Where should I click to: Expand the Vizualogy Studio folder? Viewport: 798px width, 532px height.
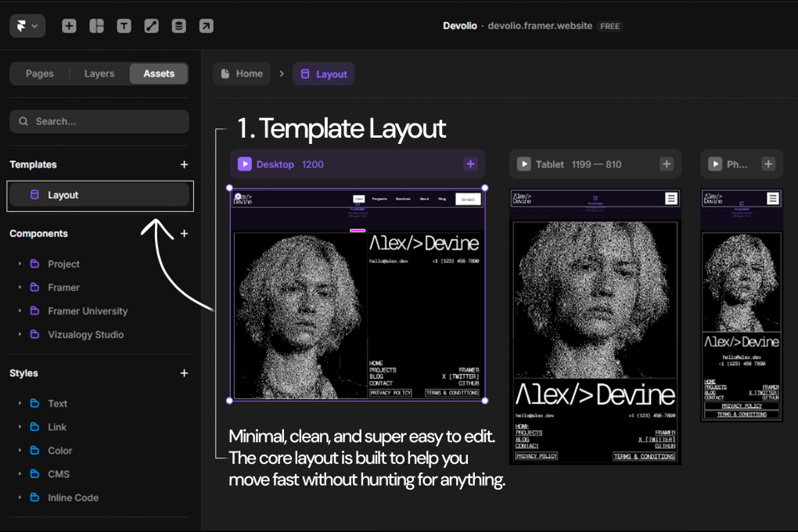(x=20, y=335)
